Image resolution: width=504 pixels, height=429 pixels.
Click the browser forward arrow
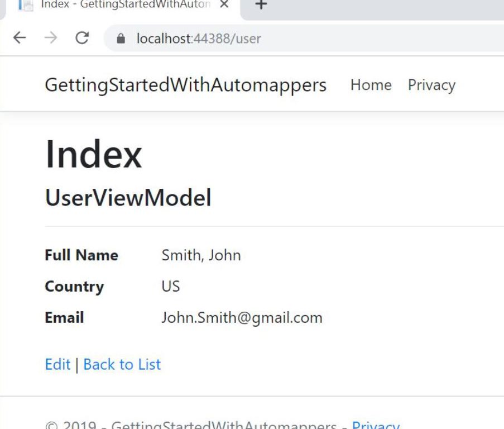point(51,38)
